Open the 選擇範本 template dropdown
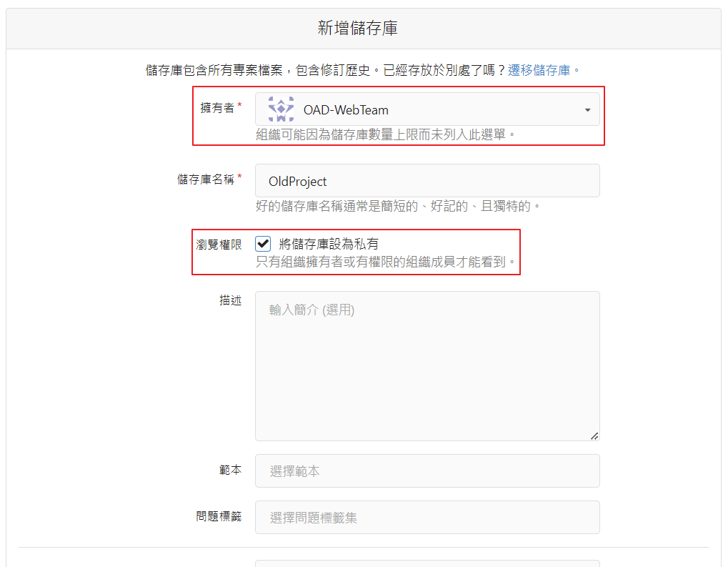Screen dimensions: 728x567 427,471
